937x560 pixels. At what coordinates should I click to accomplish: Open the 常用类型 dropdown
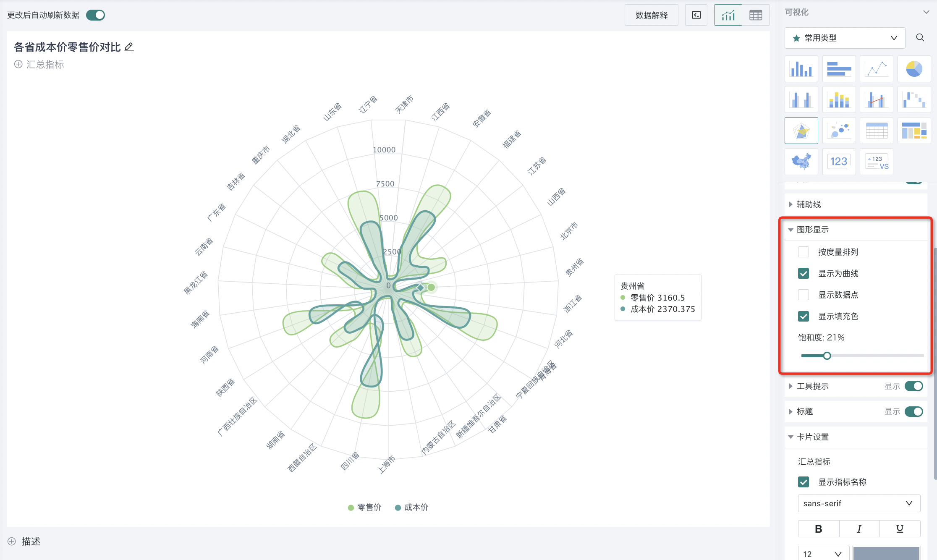(845, 38)
